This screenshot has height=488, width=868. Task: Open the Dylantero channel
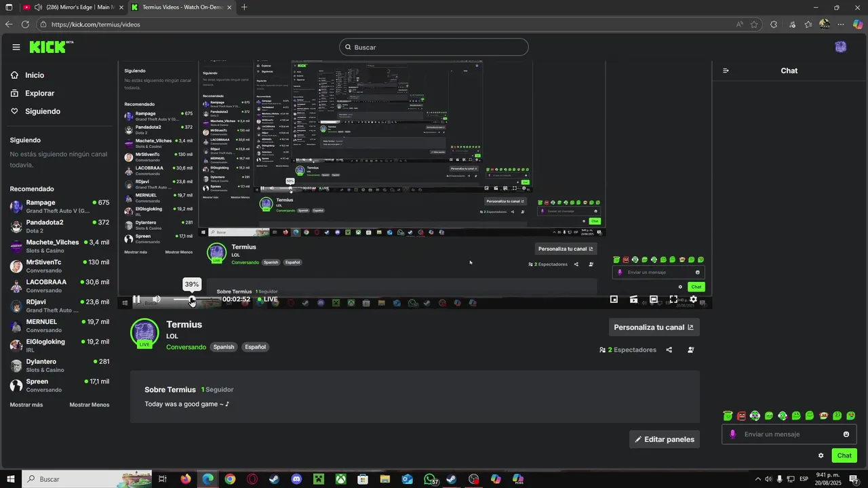click(x=60, y=365)
